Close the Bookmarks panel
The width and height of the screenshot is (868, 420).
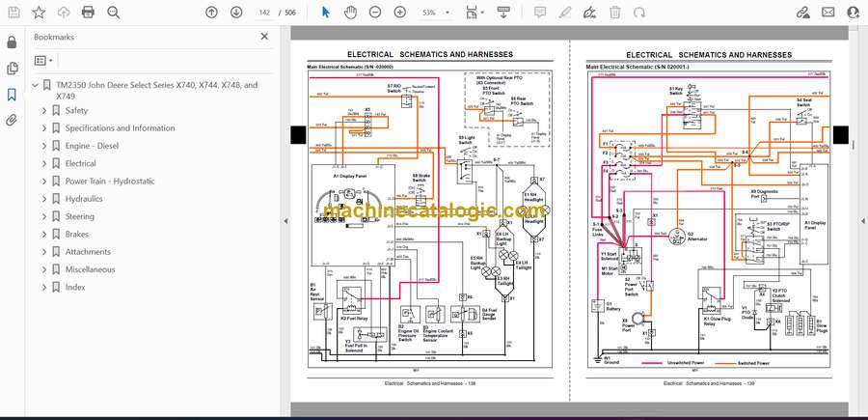click(x=264, y=37)
